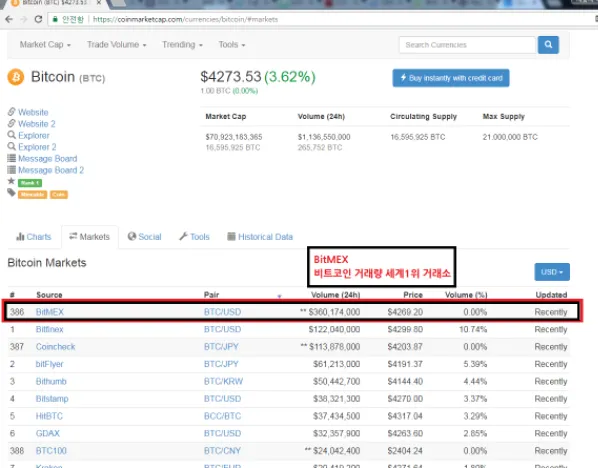Open the Trade Volume dropdown menu

117,45
